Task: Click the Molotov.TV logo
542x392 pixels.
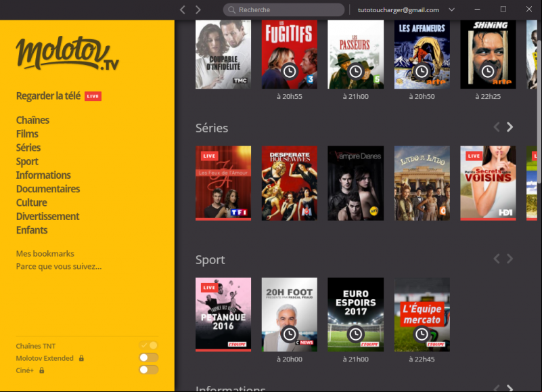Action: 68,53
